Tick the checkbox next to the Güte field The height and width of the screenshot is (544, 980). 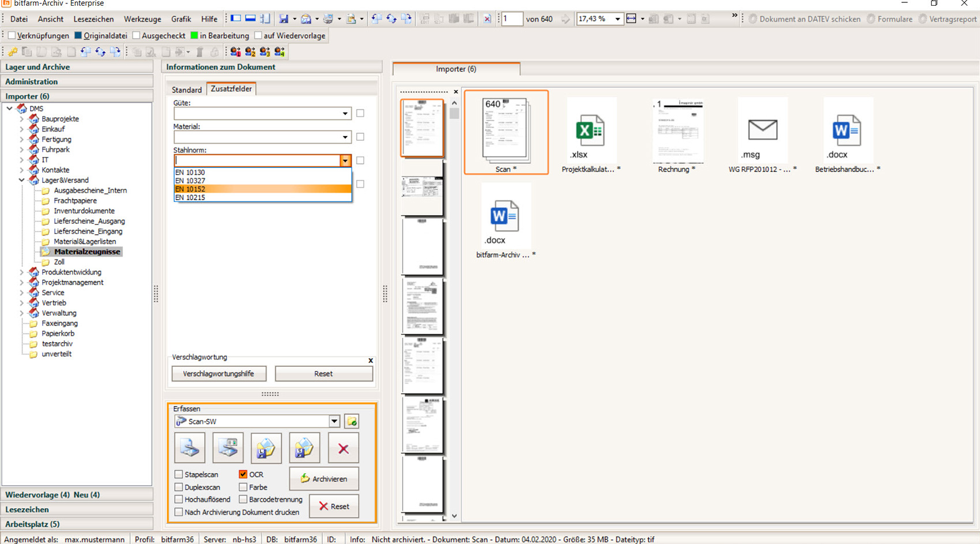click(360, 113)
